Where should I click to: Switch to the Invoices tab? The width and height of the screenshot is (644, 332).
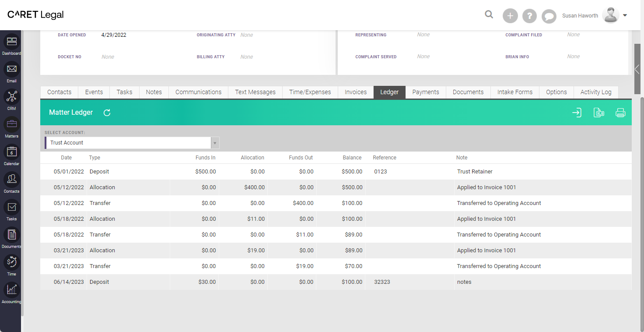click(356, 92)
